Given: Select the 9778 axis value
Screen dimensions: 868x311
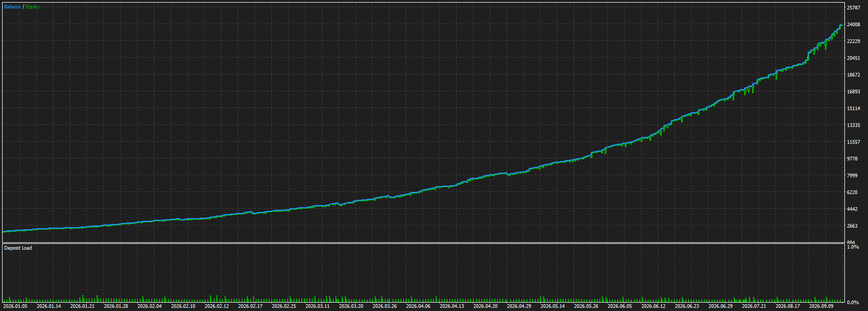Looking at the screenshot, I should pyautogui.click(x=852, y=159).
